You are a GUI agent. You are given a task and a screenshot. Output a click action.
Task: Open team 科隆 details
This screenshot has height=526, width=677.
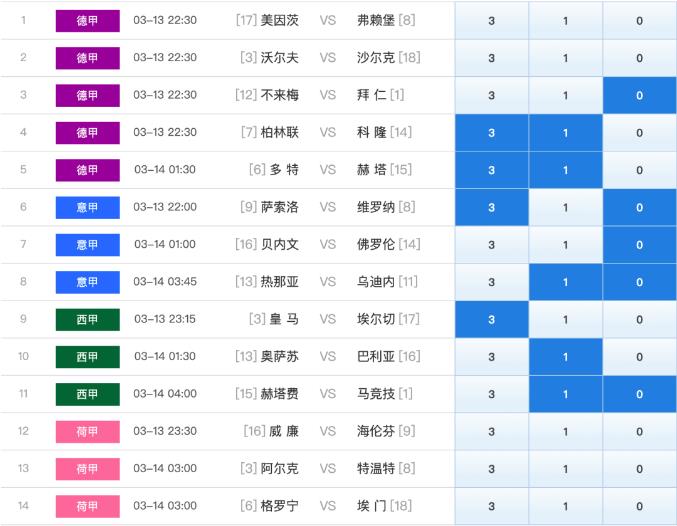point(371,132)
